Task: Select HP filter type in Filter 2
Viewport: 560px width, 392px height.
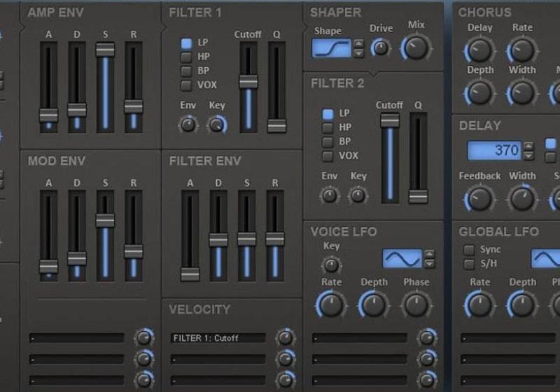Action: coord(328,128)
